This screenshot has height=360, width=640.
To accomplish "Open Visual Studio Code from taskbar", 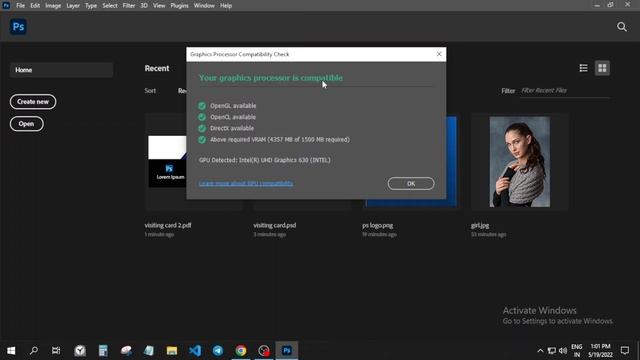I will pos(195,351).
